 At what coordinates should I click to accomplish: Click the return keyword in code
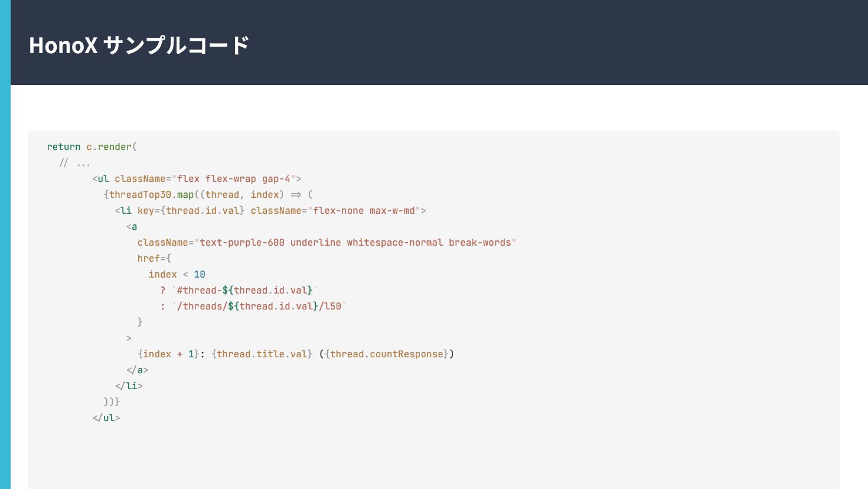64,147
